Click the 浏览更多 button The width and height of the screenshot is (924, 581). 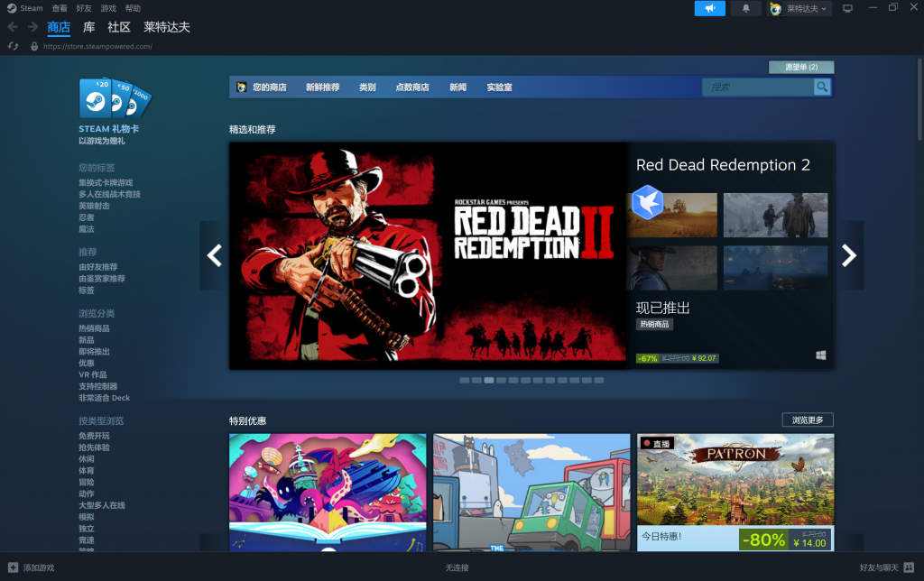[808, 420]
